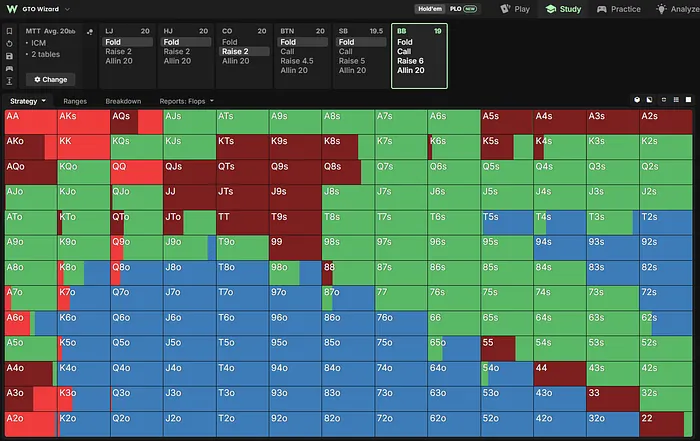Click the Q8s hand cell
The image size is (700, 441).
pyautogui.click(x=348, y=172)
